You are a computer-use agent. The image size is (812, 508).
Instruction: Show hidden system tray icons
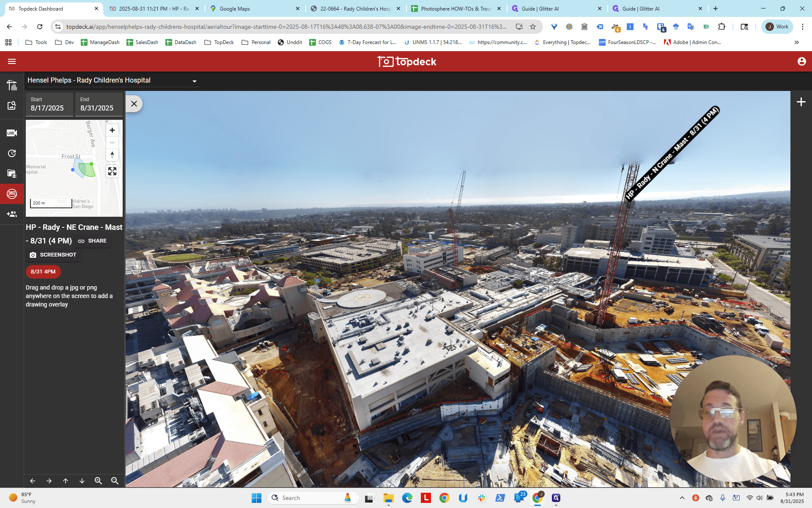point(682,498)
